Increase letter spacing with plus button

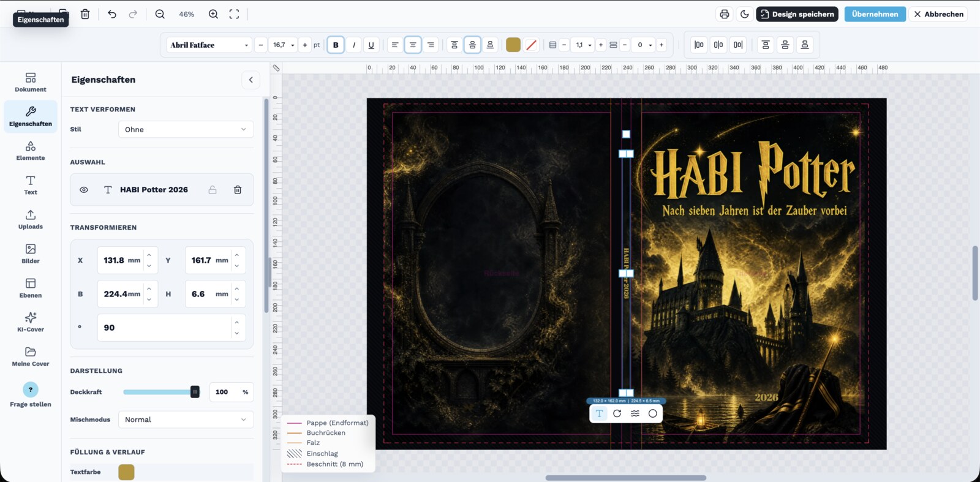click(x=661, y=45)
